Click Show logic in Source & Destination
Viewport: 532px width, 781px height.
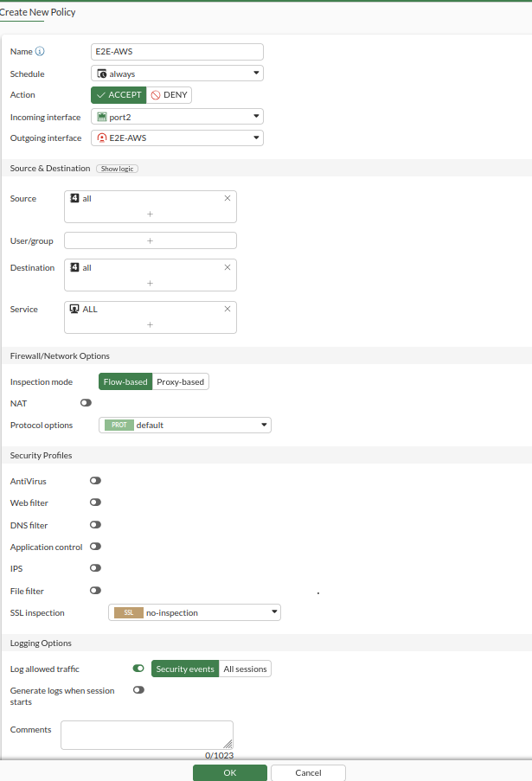117,169
